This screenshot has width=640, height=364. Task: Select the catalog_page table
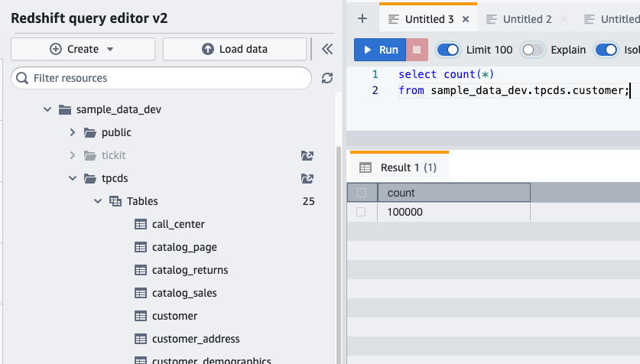pos(184,247)
